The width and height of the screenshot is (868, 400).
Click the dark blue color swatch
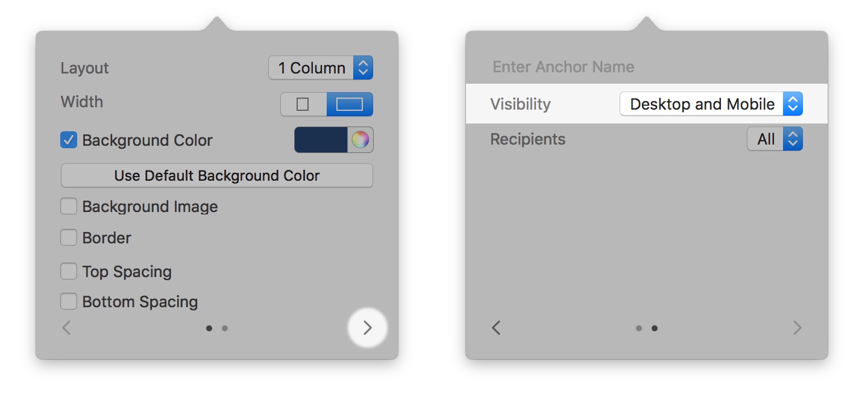pos(321,140)
